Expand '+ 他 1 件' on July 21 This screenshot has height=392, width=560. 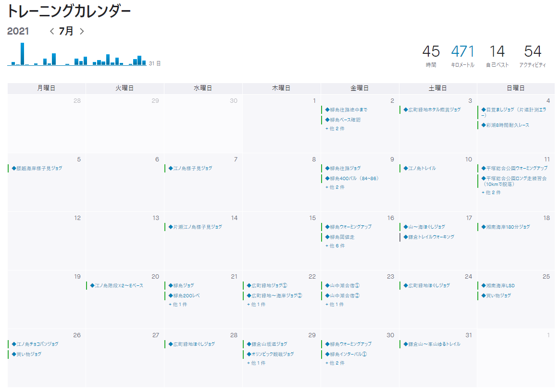(x=178, y=305)
